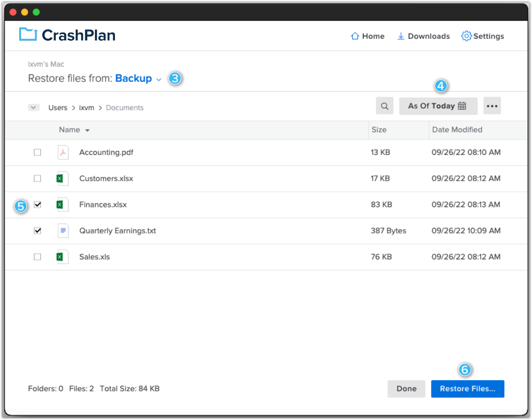Click the Downloads arrow icon
Viewport: 532px width, 420px height.
point(401,36)
